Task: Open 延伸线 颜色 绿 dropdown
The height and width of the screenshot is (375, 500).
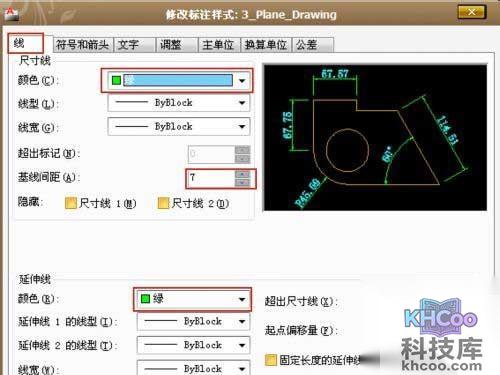Action: [x=193, y=299]
